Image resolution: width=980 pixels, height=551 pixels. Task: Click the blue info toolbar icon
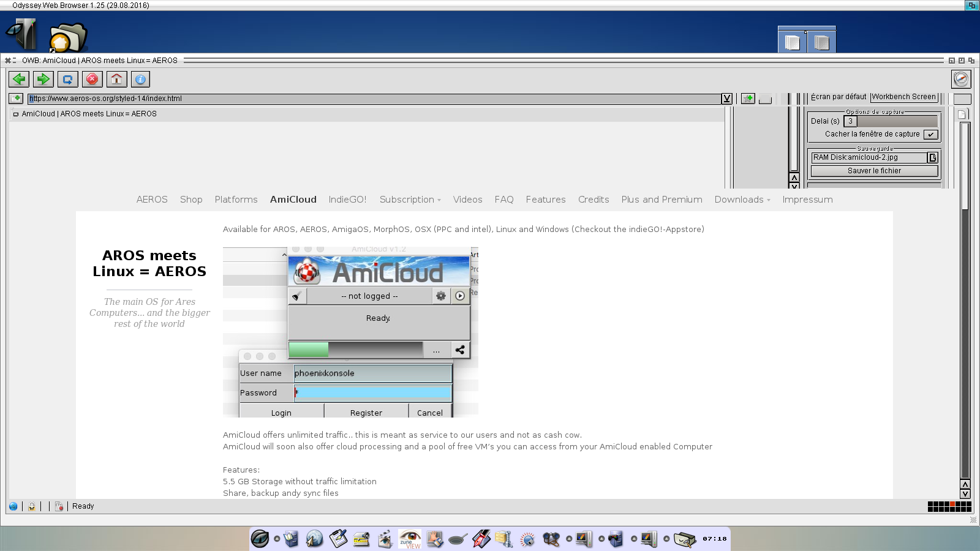click(x=140, y=79)
